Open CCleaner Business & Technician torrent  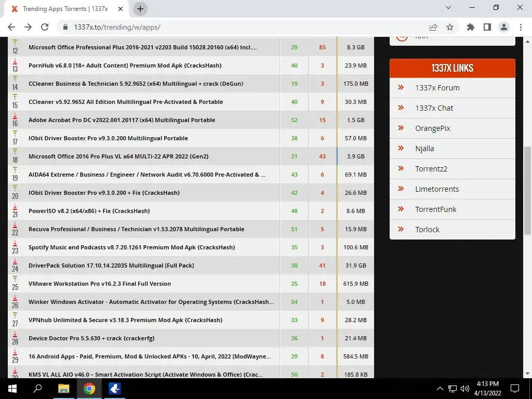click(136, 84)
